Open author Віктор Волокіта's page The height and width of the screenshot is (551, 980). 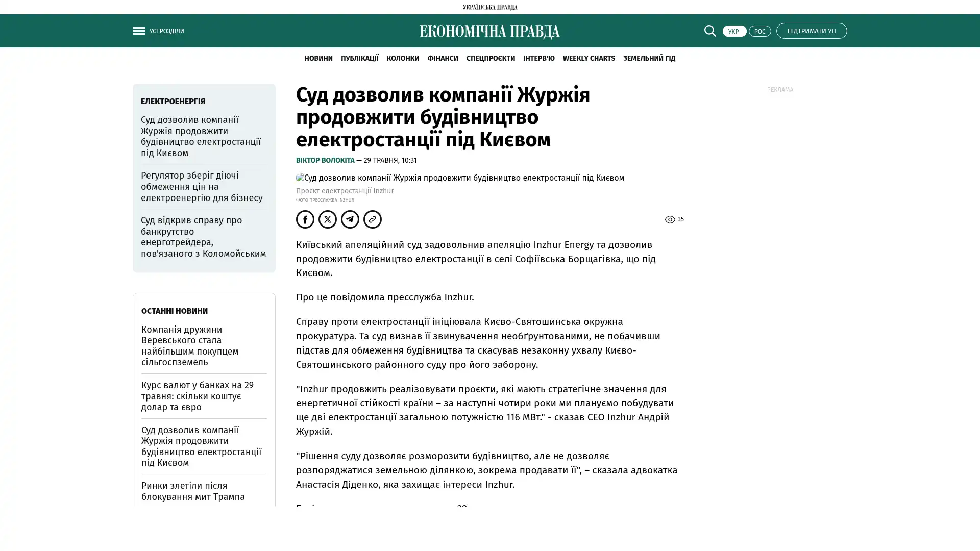click(325, 161)
